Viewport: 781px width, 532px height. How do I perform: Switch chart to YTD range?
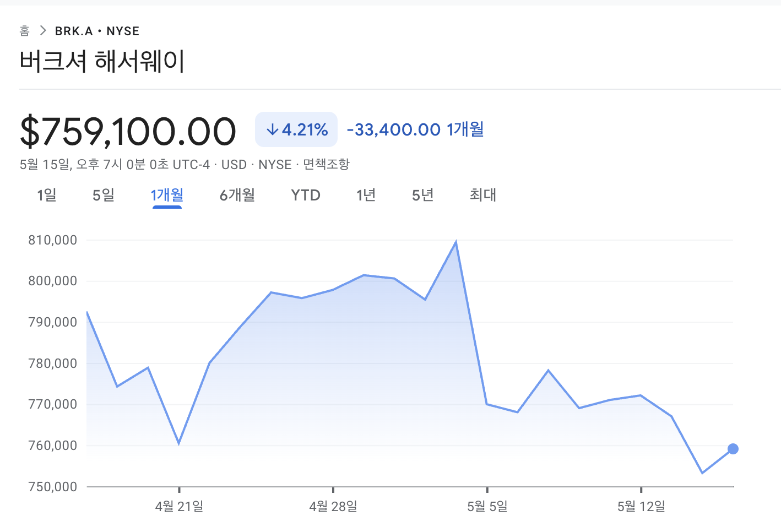point(306,195)
